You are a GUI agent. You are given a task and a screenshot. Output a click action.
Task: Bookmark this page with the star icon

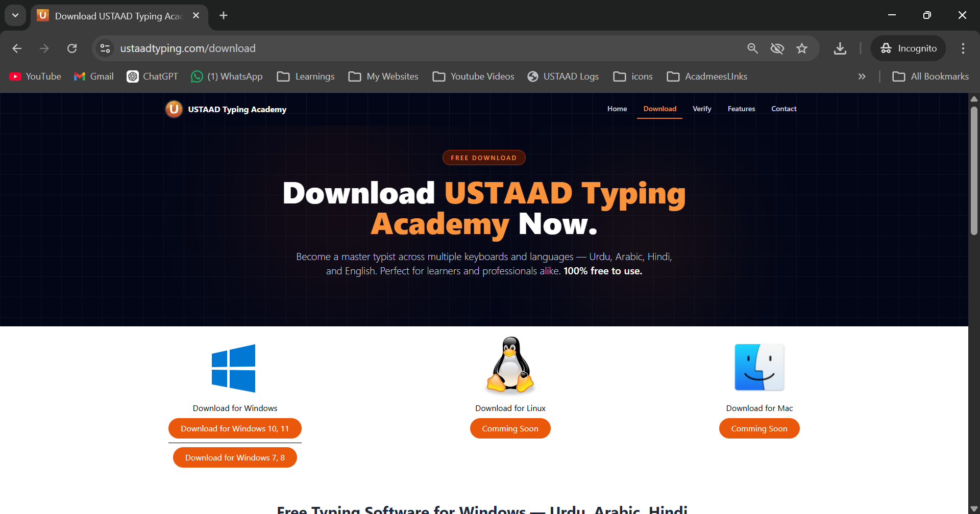coord(802,48)
